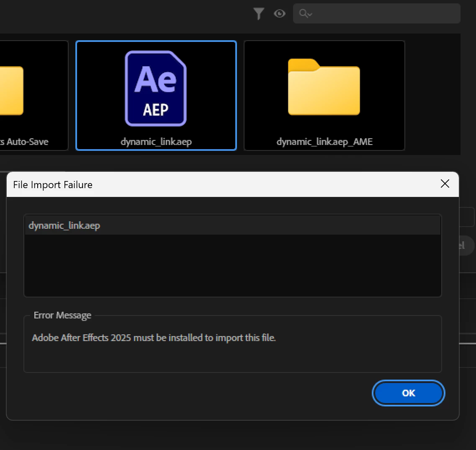
Task: Click the File Import Failure title text
Action: [53, 185]
